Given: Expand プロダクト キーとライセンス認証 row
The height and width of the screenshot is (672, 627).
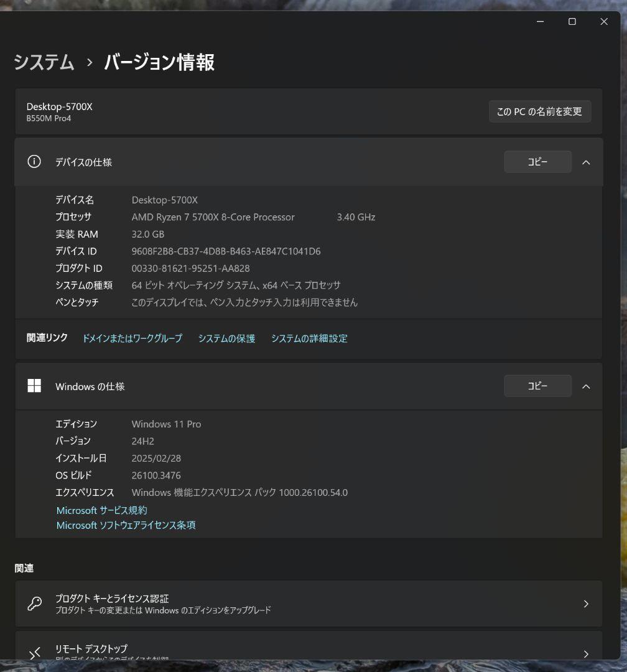Looking at the screenshot, I should [585, 603].
